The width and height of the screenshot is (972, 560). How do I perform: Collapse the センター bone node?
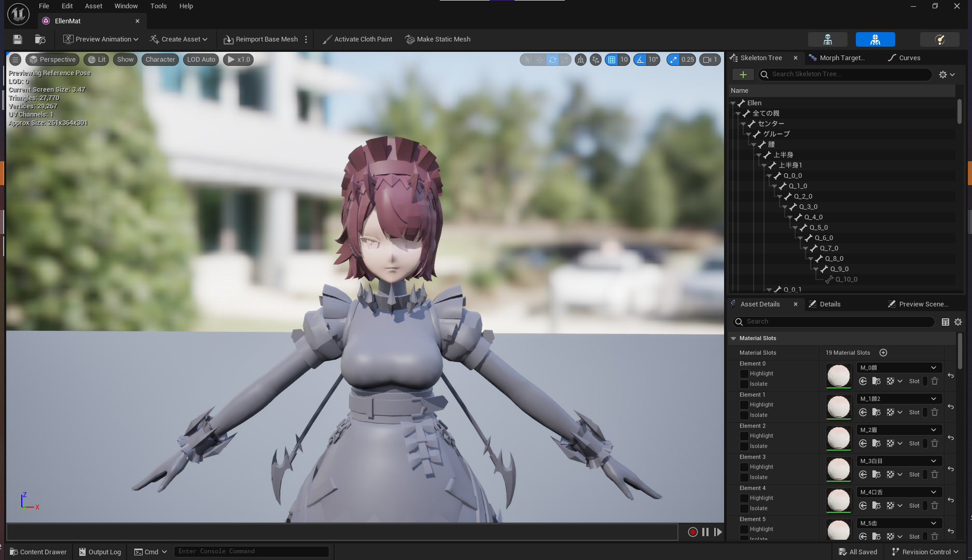point(743,124)
